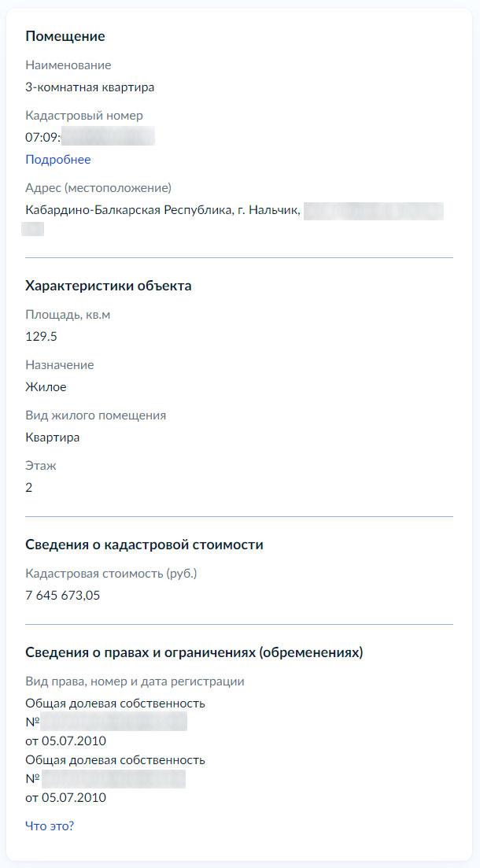480x868 pixels.
Task: Click the Адрес (местоположение) label
Action: click(98, 188)
